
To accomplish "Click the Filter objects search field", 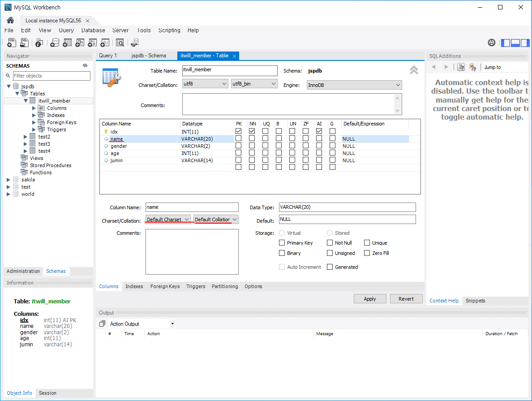I will pyautogui.click(x=51, y=76).
